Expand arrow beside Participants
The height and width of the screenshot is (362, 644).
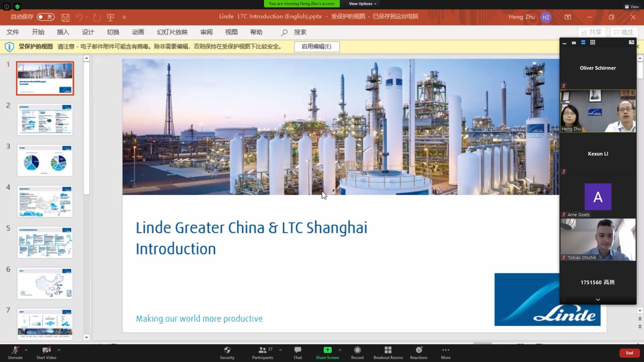coord(280,350)
